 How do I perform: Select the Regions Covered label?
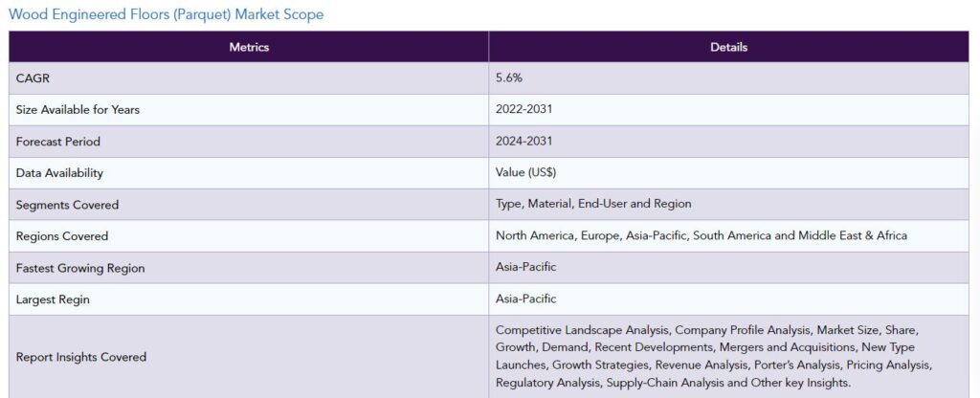coord(62,236)
